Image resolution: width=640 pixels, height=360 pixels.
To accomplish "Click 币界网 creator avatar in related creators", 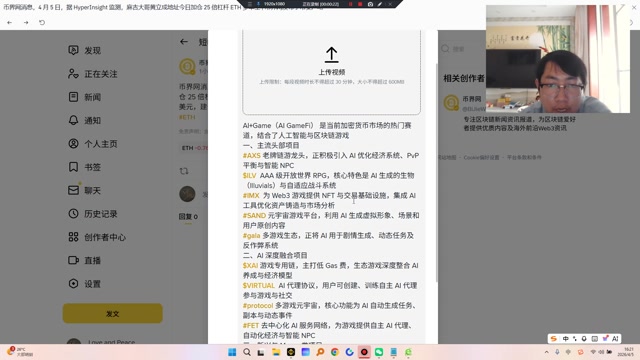I will point(451,102).
